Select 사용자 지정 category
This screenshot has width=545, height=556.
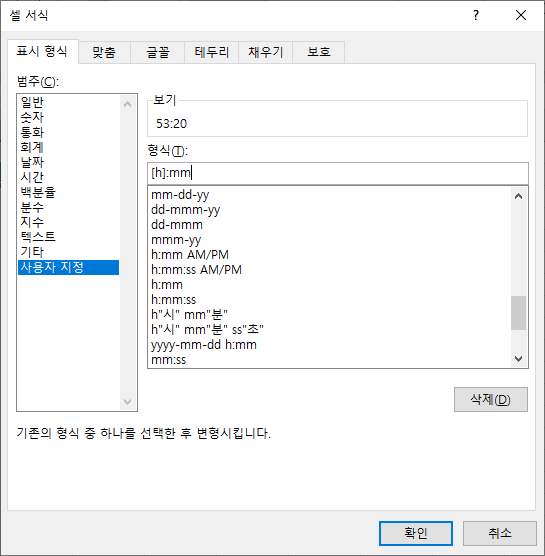[x=68, y=267]
